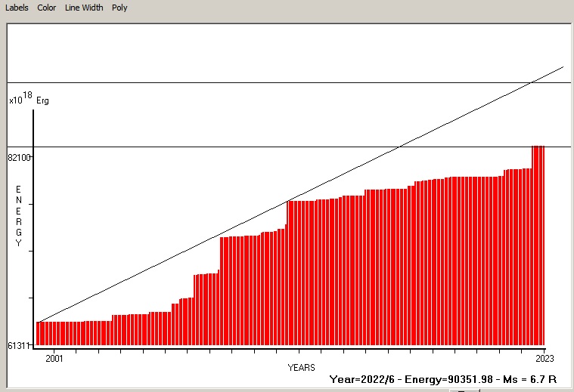Select the 82100 y-axis value label

click(19, 157)
